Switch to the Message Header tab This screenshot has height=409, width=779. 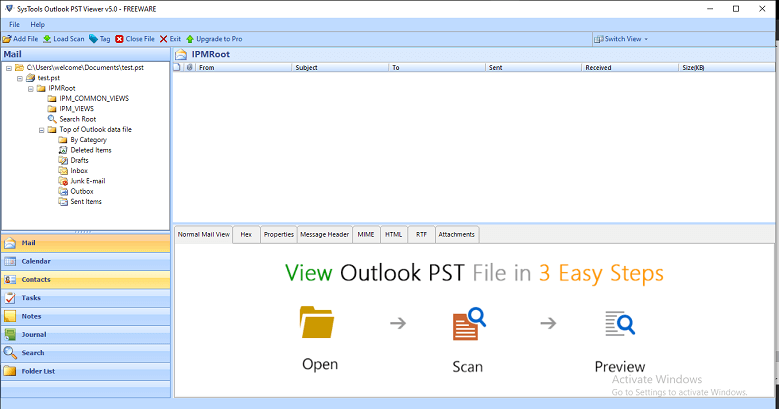tap(324, 235)
